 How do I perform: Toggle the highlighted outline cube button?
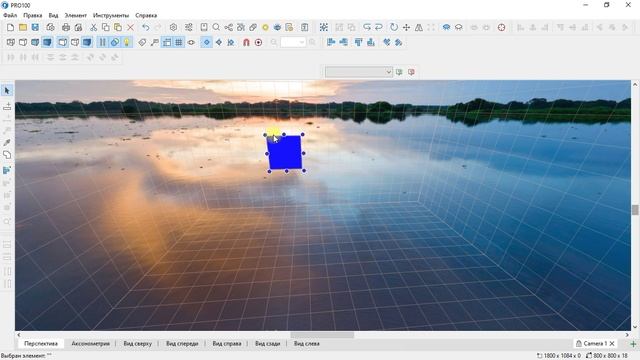point(62,42)
